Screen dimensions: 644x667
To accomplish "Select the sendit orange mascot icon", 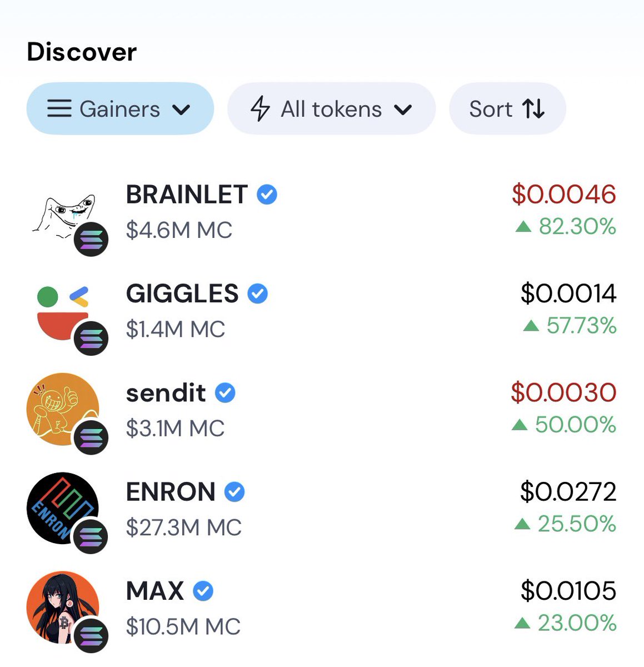I will pos(63,410).
